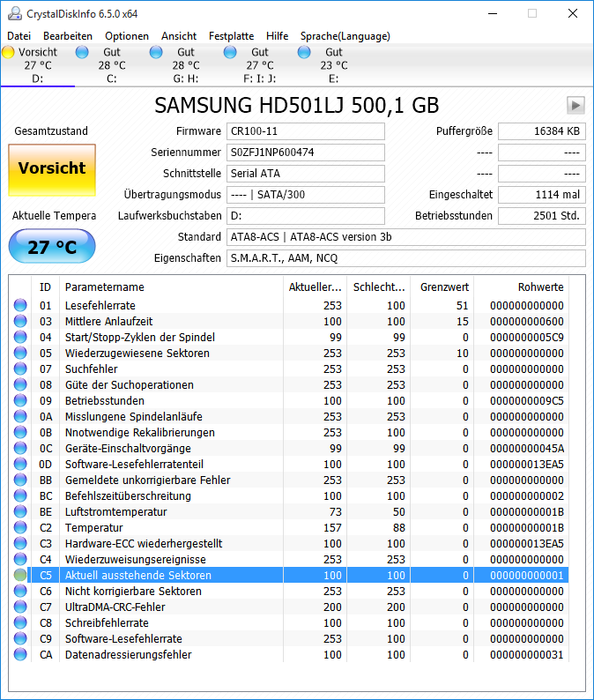Switch to disk F: I: J: tab

coord(260,65)
